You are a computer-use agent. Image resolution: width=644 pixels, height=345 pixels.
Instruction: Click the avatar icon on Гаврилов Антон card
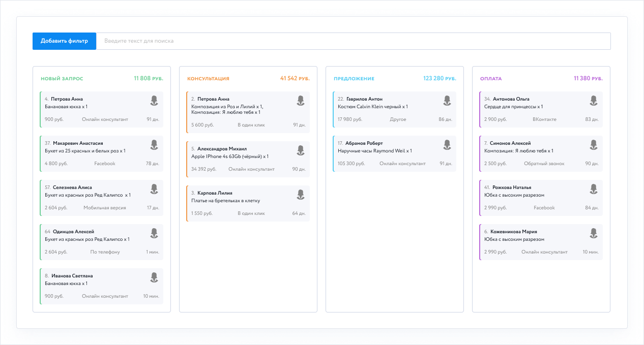pyautogui.click(x=447, y=101)
